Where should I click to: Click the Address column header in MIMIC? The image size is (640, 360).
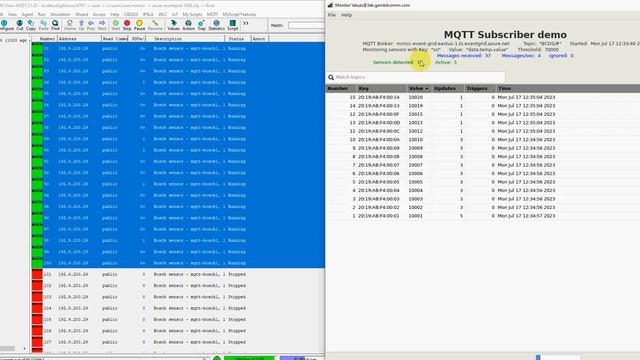(x=79, y=39)
